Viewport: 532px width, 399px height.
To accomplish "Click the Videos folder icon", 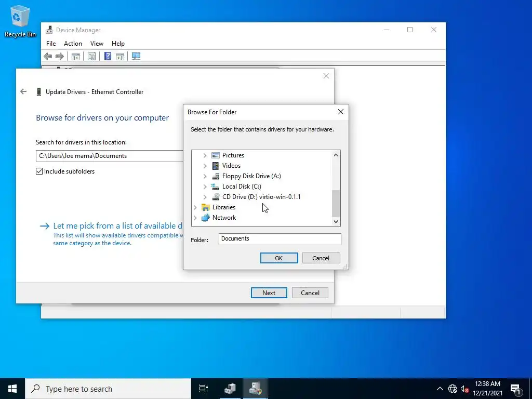I will [216, 166].
